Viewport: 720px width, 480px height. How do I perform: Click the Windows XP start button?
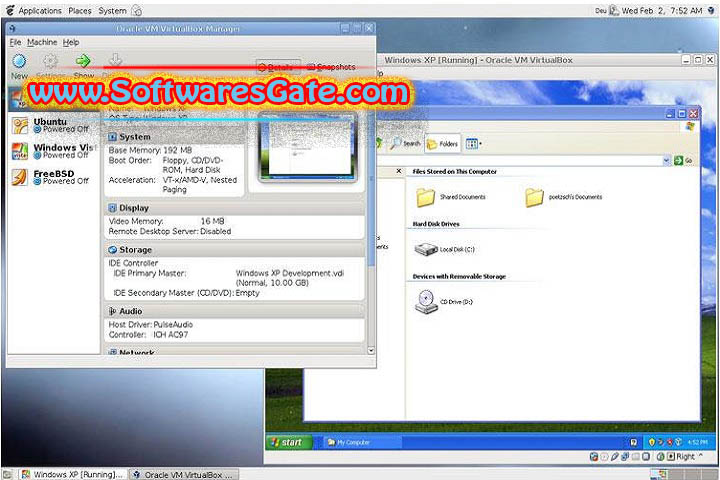coord(289,442)
